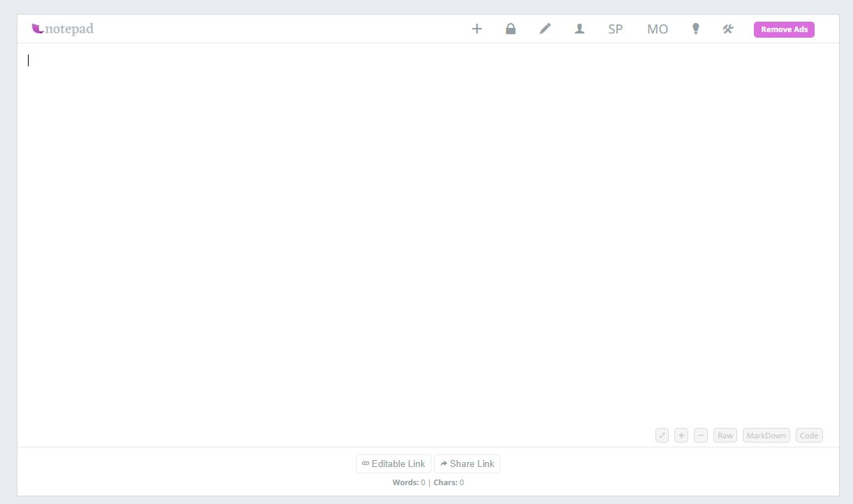Click the pencil icon in the top toolbar

(x=545, y=29)
